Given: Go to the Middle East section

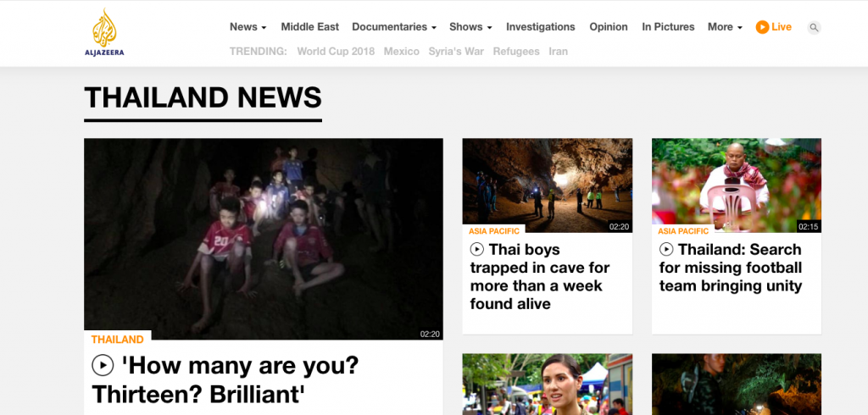Looking at the screenshot, I should (x=310, y=27).
